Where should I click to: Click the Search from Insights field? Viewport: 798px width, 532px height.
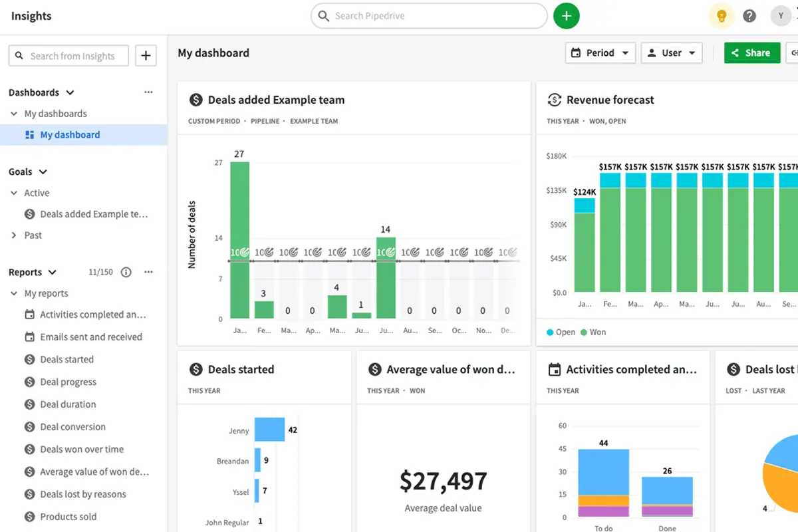coord(68,56)
